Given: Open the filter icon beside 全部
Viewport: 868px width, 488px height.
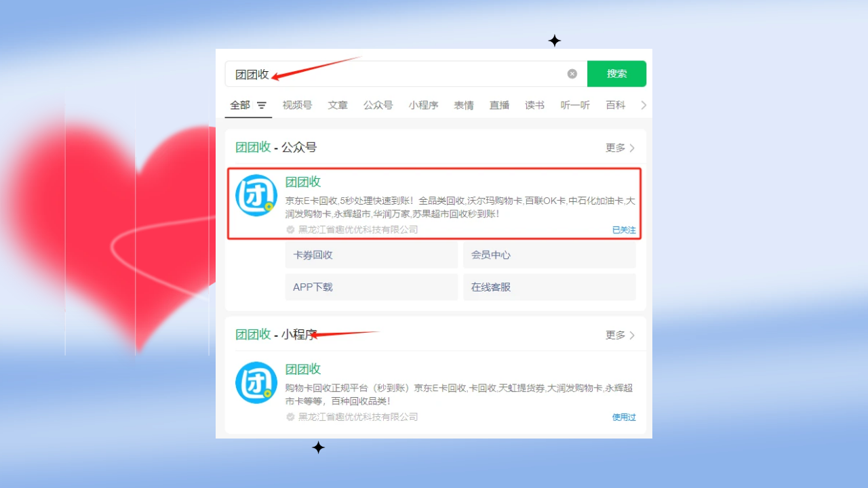Looking at the screenshot, I should click(262, 106).
